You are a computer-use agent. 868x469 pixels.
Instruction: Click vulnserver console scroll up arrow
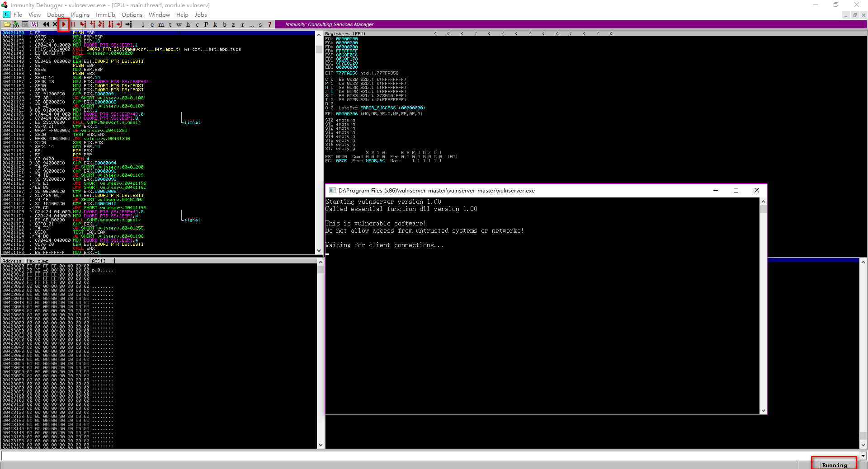(x=763, y=202)
